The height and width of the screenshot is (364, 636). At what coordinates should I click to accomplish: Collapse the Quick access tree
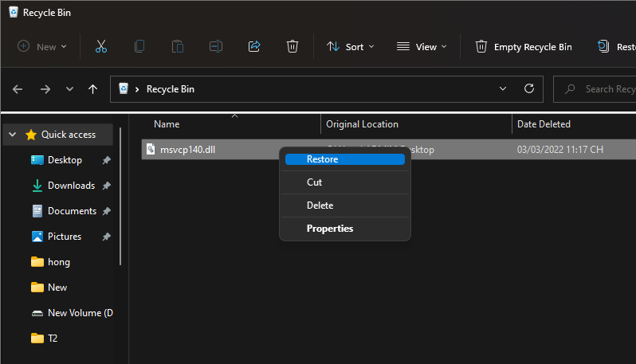[x=13, y=135]
